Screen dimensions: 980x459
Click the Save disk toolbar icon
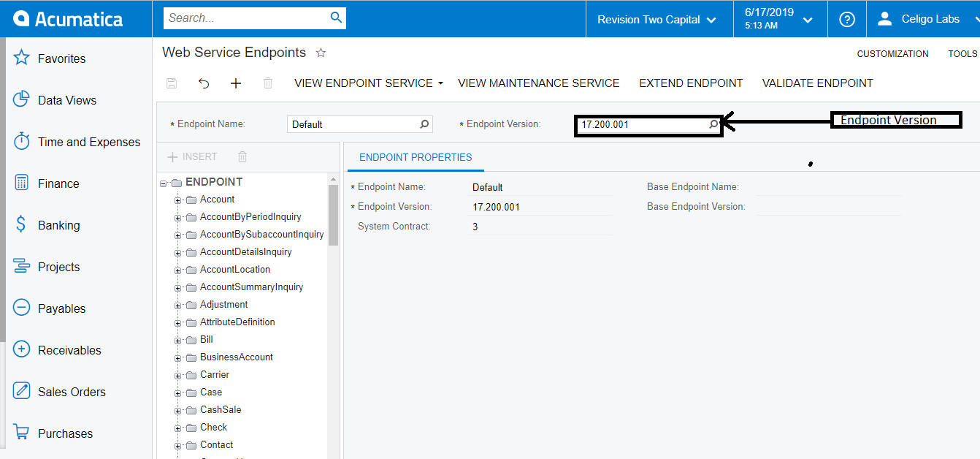tap(172, 83)
